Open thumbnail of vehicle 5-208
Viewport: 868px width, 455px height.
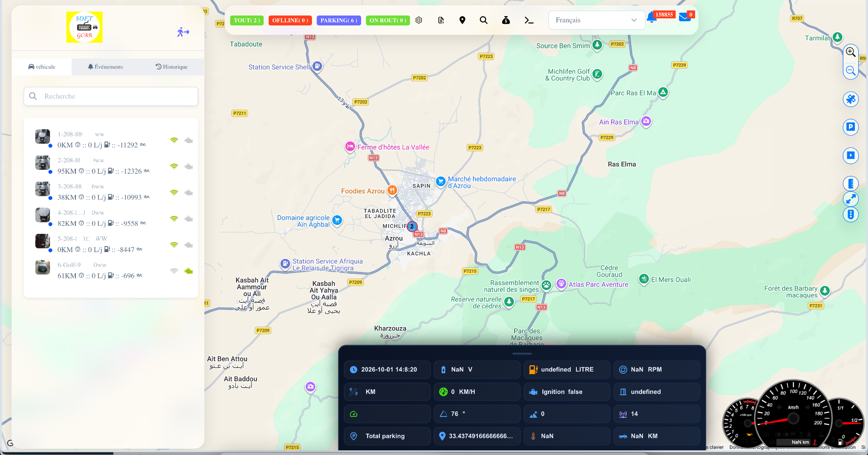42,241
